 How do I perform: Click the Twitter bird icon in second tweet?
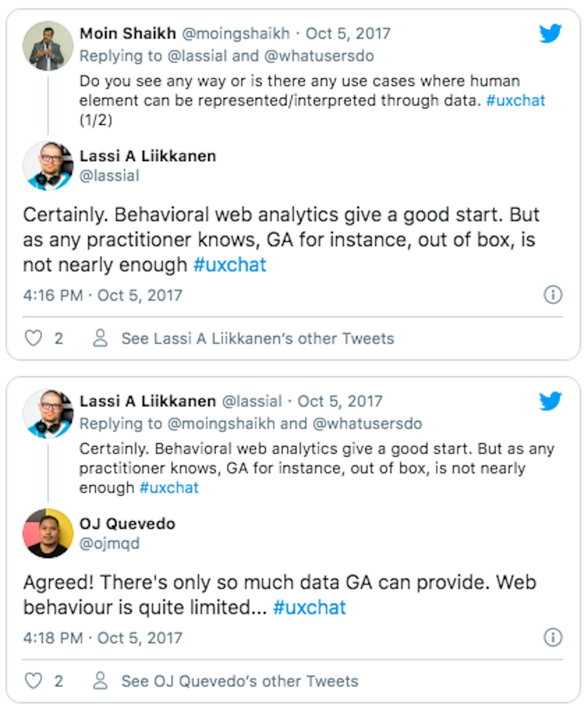(x=550, y=401)
